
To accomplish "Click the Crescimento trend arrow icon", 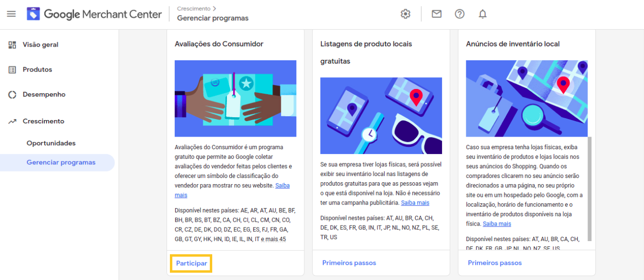I will (12, 122).
